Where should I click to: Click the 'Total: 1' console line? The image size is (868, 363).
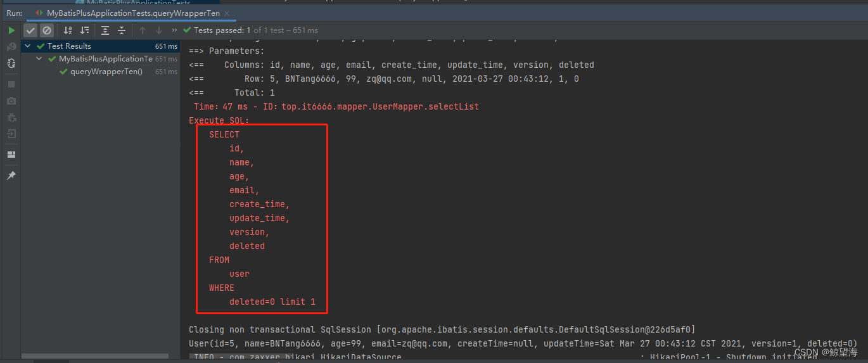coord(232,92)
